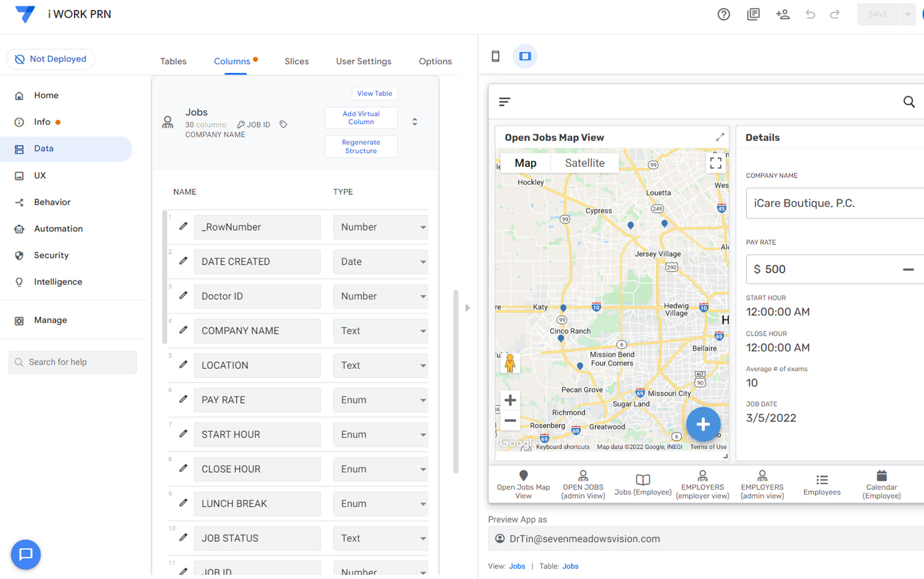Open the app preview hamburger menu
Screen dimensions: 924x579
[x=505, y=102]
